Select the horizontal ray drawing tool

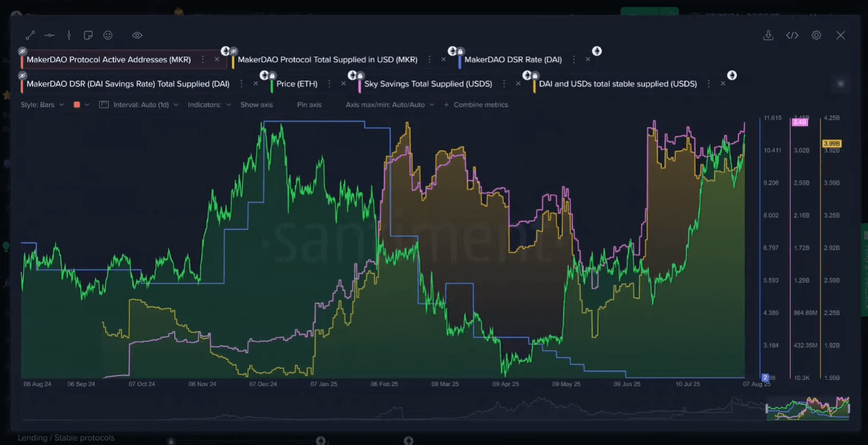[50, 35]
